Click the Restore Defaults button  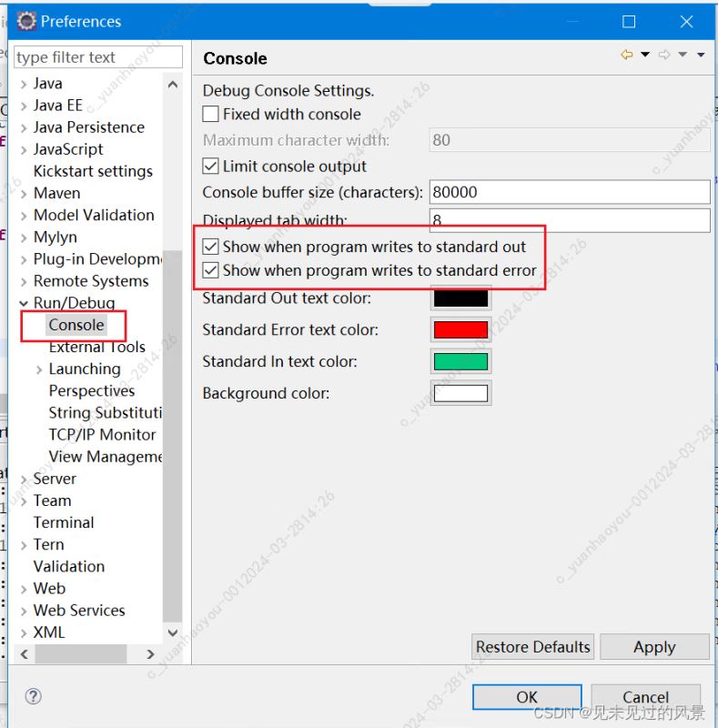point(532,647)
